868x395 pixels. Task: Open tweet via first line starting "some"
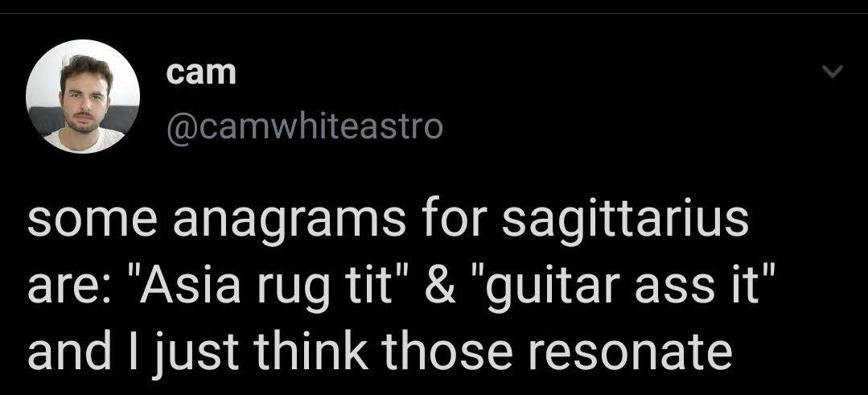(388, 220)
